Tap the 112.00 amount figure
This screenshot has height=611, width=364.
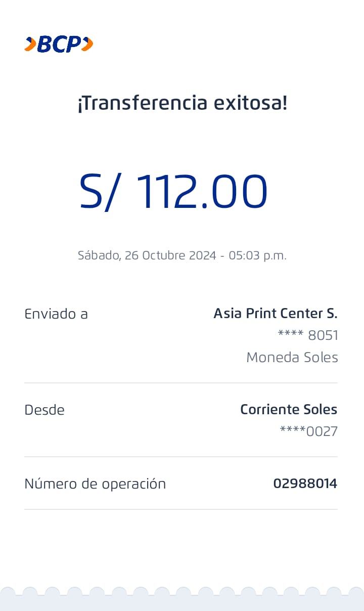coord(202,192)
